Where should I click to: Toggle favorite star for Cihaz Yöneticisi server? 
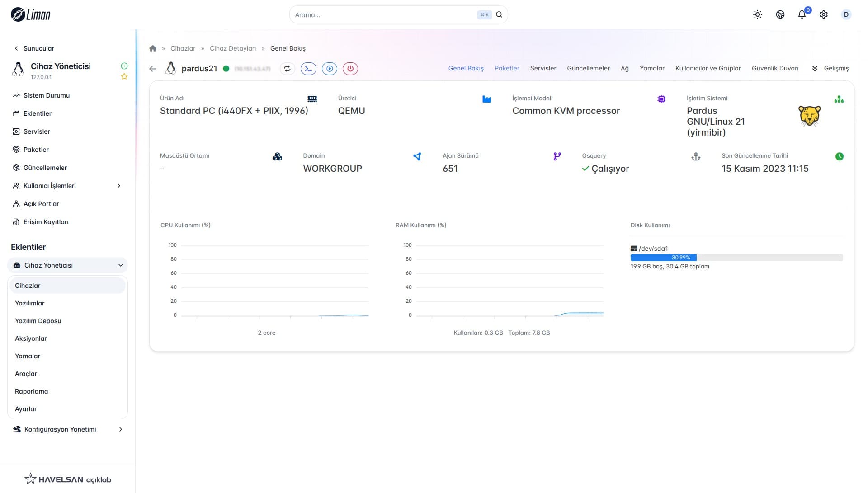click(124, 77)
